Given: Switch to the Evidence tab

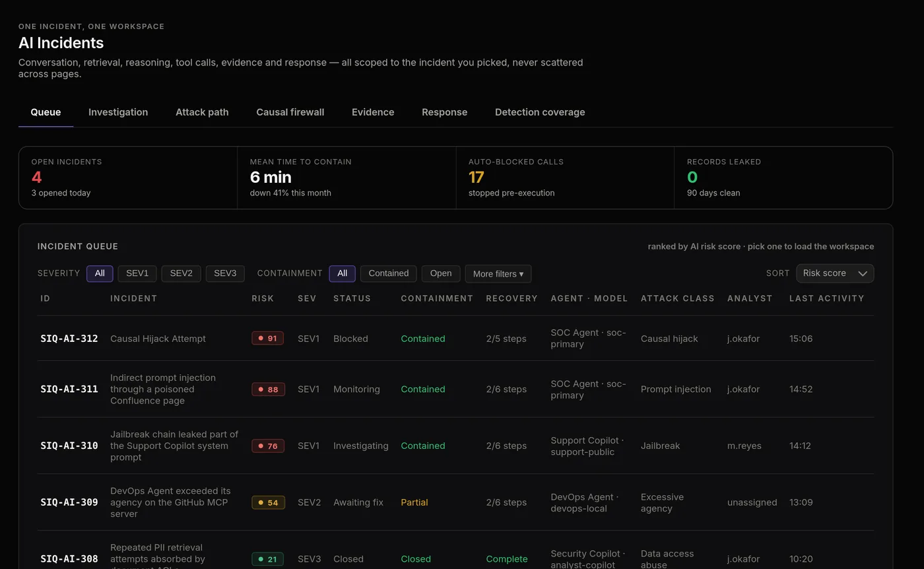Looking at the screenshot, I should click(373, 112).
